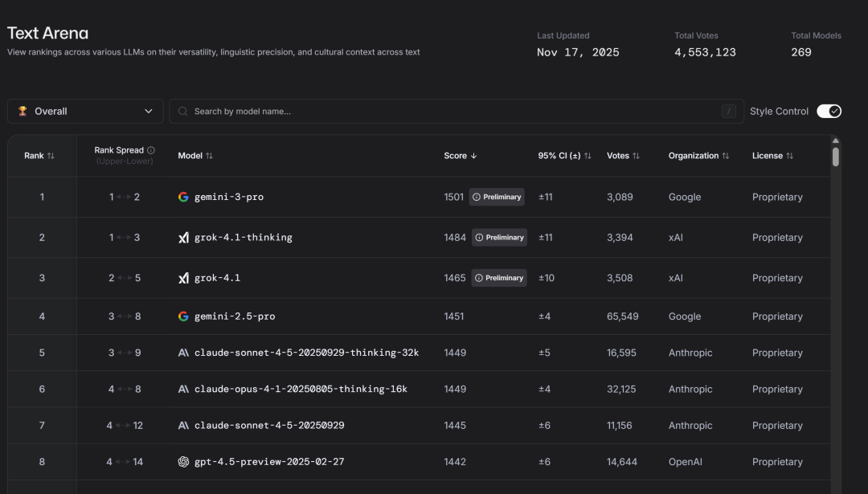Click the score 1442 in the gpt-4.5 row
Screen dimensions: 868x494
455,462
